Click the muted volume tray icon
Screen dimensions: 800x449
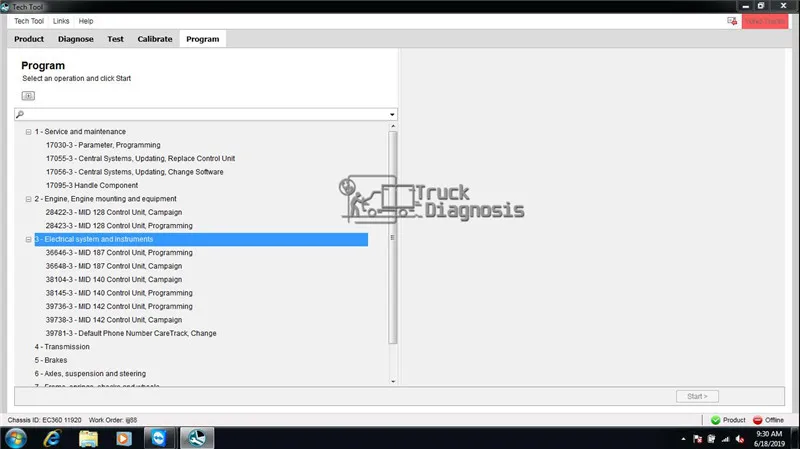point(740,439)
